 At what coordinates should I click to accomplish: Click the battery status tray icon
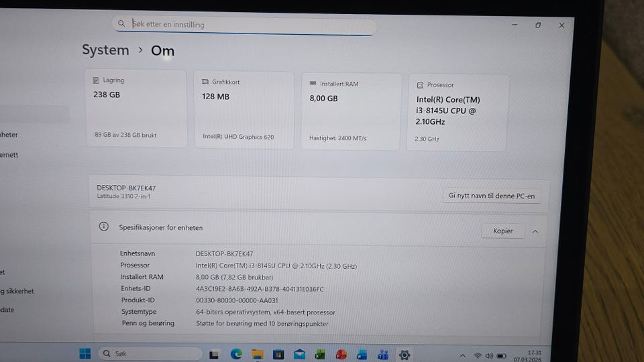coord(502,356)
